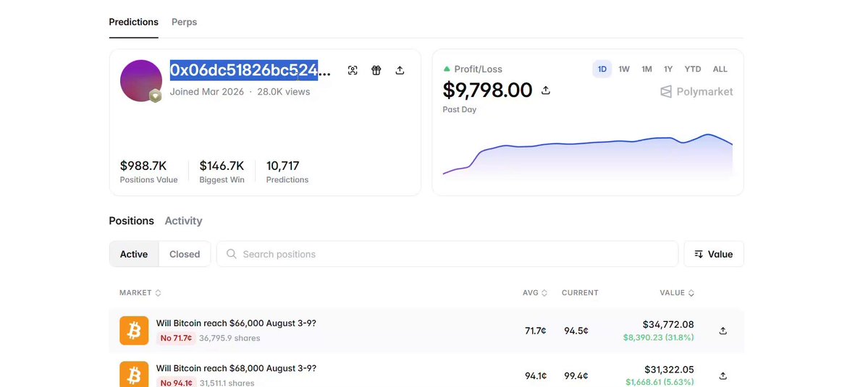Click the Polymarket logo in the chart card

(x=696, y=92)
